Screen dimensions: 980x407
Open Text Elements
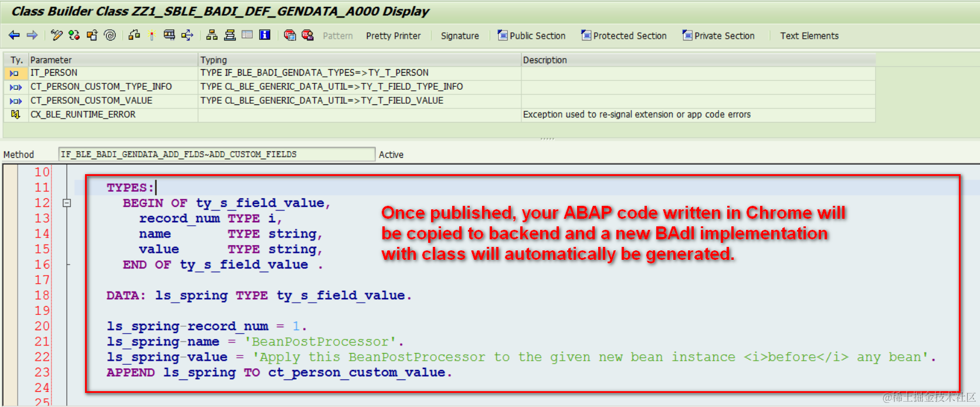pyautogui.click(x=809, y=36)
